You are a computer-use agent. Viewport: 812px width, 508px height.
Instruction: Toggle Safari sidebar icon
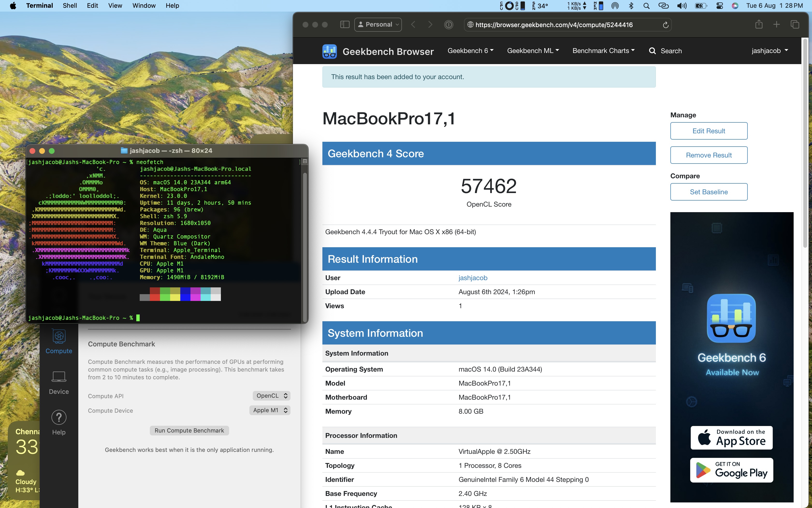click(345, 24)
